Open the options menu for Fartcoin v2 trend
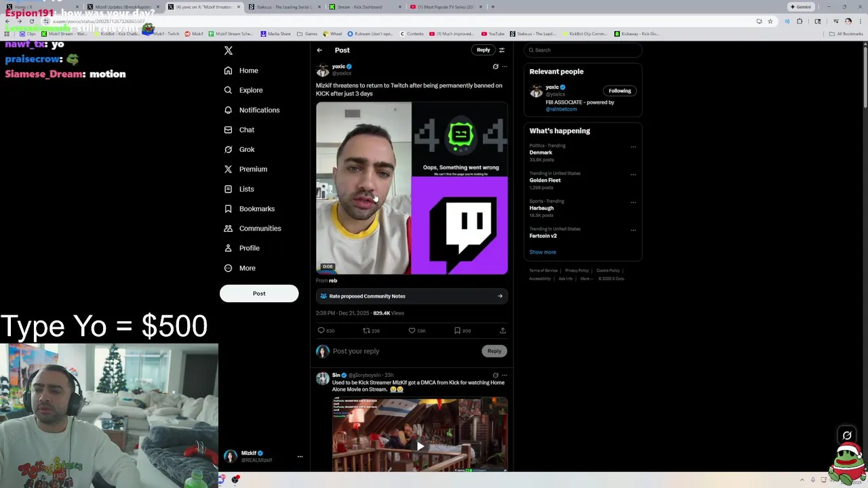Viewport: 868px width, 488px height. (633, 230)
